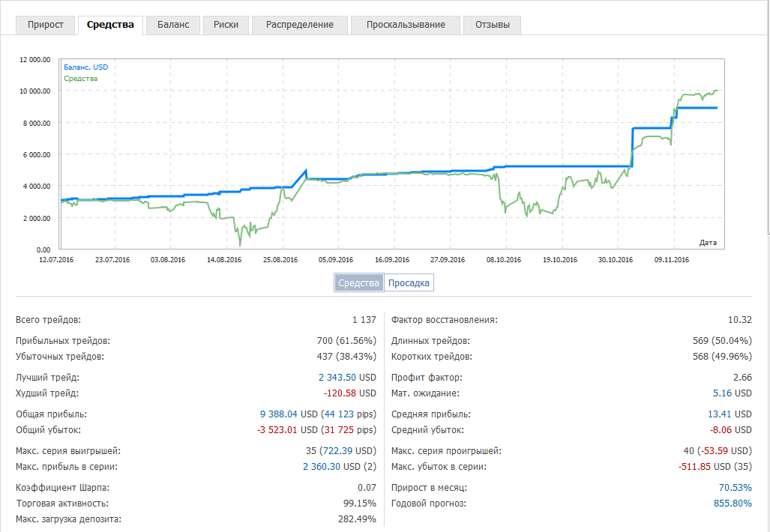Click Макс. прибыль в серии value 2 360.30

click(321, 467)
